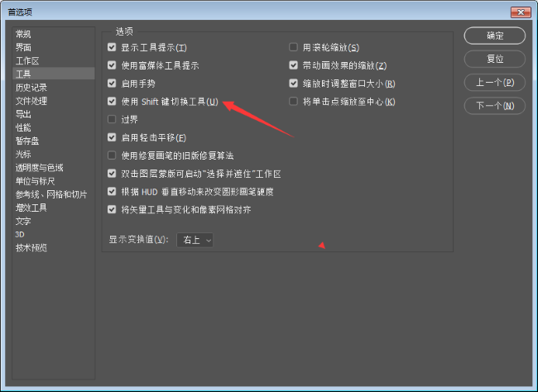Toggle 带动画效果的缩放(Z) checkbox
Viewport: 538px width, 392px height.
(x=293, y=65)
